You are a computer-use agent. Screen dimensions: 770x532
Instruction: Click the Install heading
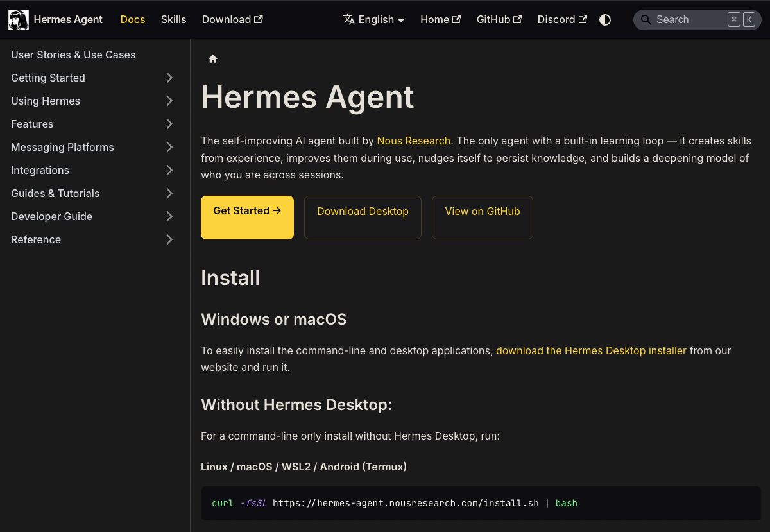click(x=230, y=278)
